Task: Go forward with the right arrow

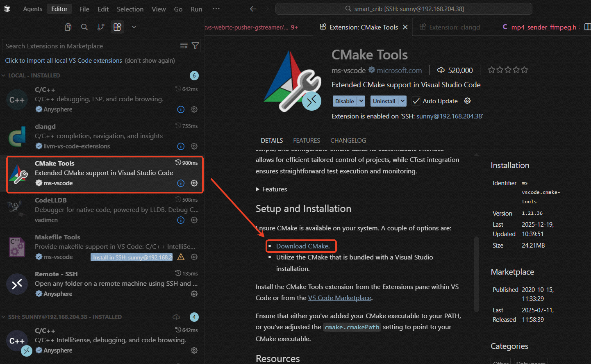Action: pos(266,9)
